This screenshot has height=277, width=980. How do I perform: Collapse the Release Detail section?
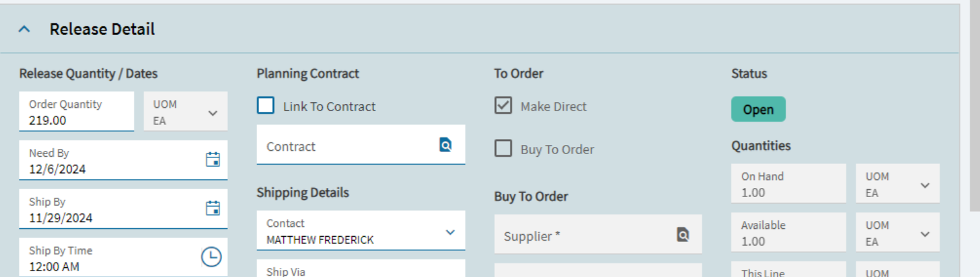tap(25, 29)
